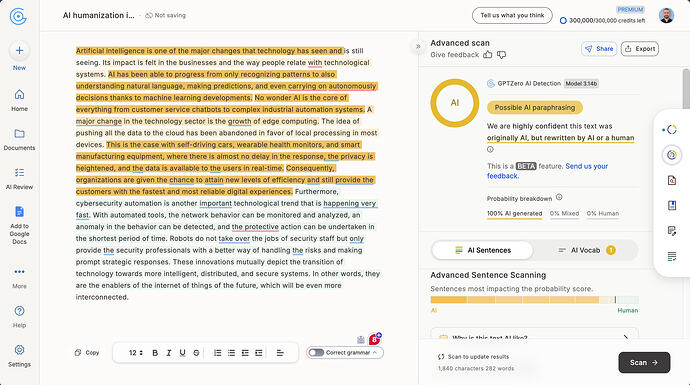Click the PREMIUM badge

click(x=630, y=10)
